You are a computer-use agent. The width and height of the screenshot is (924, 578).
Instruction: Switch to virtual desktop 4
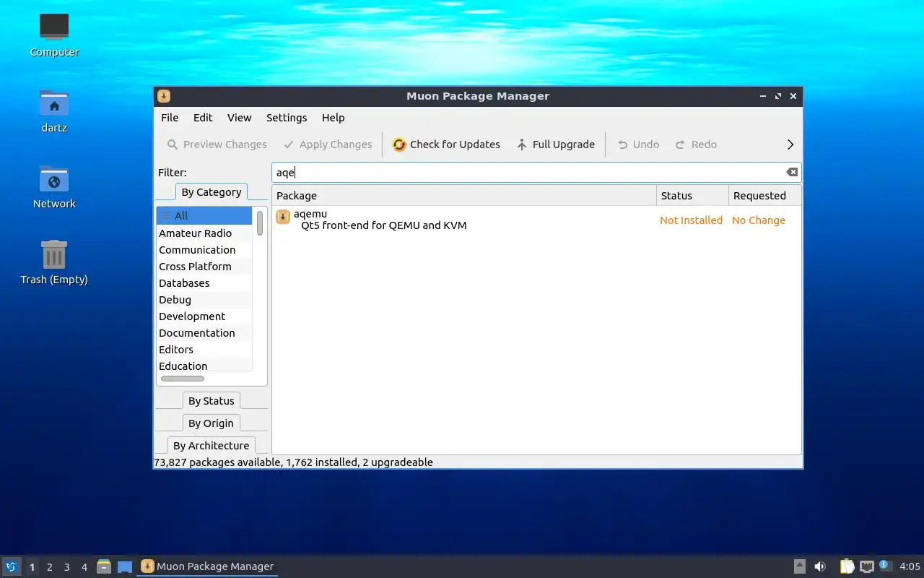click(84, 567)
